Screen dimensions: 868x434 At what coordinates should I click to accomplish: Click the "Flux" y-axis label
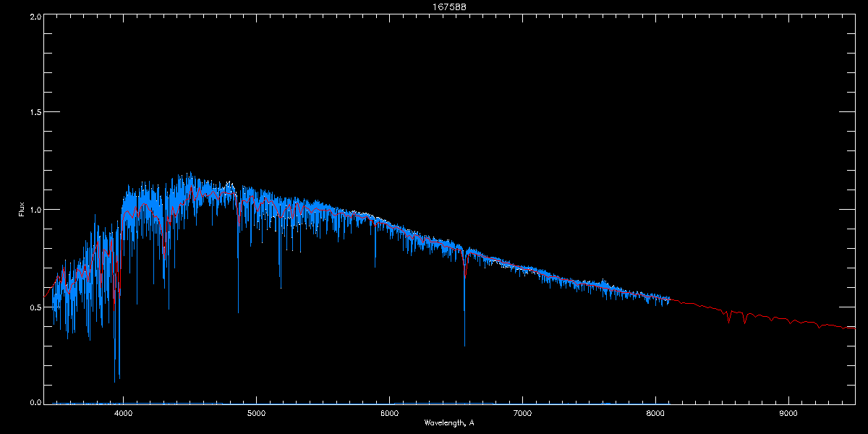[x=21, y=210]
